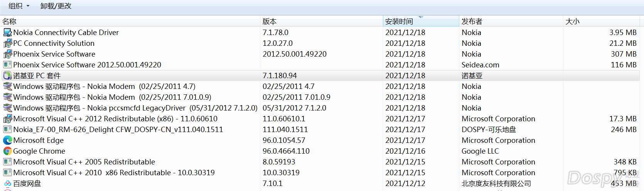Screen dimensions: 644x191
Task: Click the Phoenix Service Software installer icon
Action: coord(7,54)
